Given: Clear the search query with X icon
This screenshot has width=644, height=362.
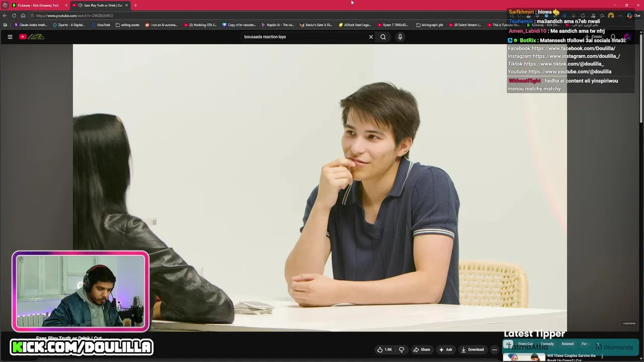Looking at the screenshot, I should click(371, 37).
